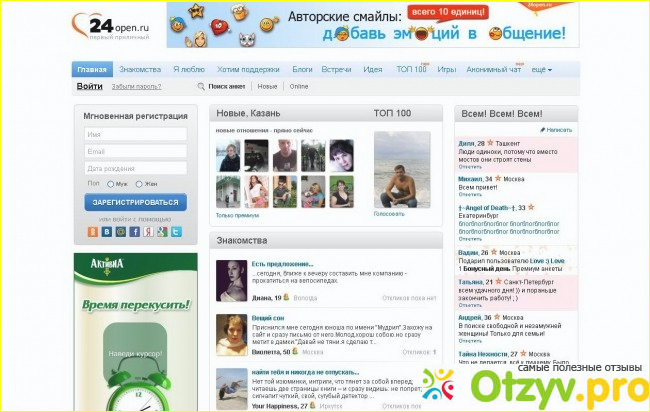
Task: Select the Жен gender radio button
Action: point(140,184)
